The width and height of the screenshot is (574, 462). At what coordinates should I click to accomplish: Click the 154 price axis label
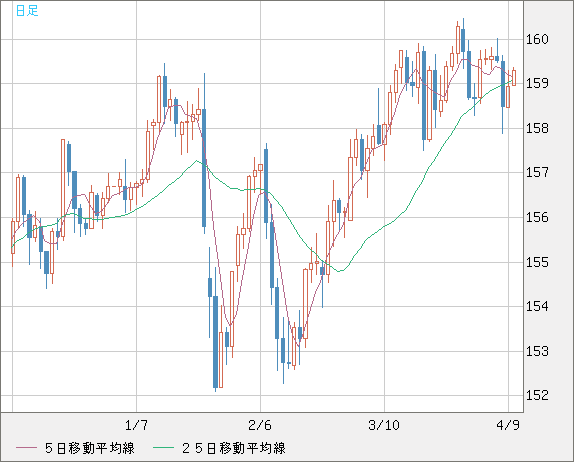click(x=537, y=306)
